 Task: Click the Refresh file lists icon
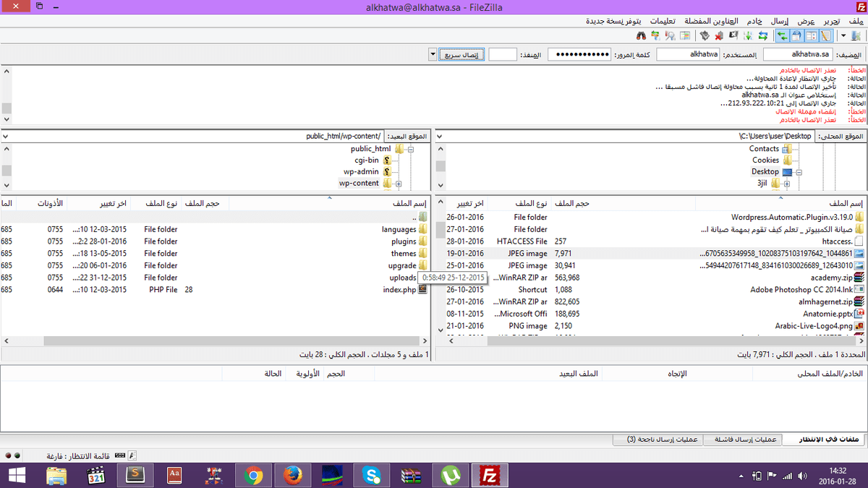762,35
